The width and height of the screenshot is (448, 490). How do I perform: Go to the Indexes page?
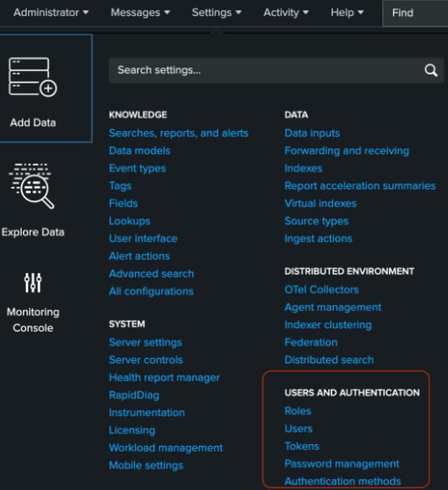pyautogui.click(x=303, y=168)
